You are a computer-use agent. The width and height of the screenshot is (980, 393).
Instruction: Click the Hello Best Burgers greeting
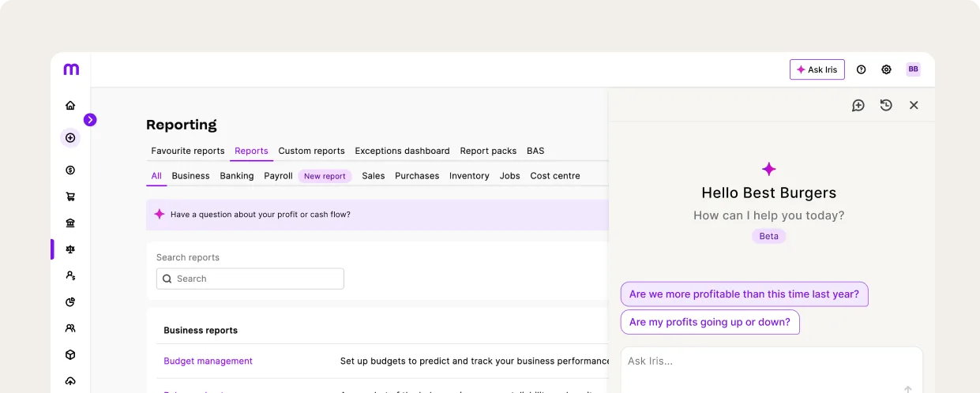point(768,193)
